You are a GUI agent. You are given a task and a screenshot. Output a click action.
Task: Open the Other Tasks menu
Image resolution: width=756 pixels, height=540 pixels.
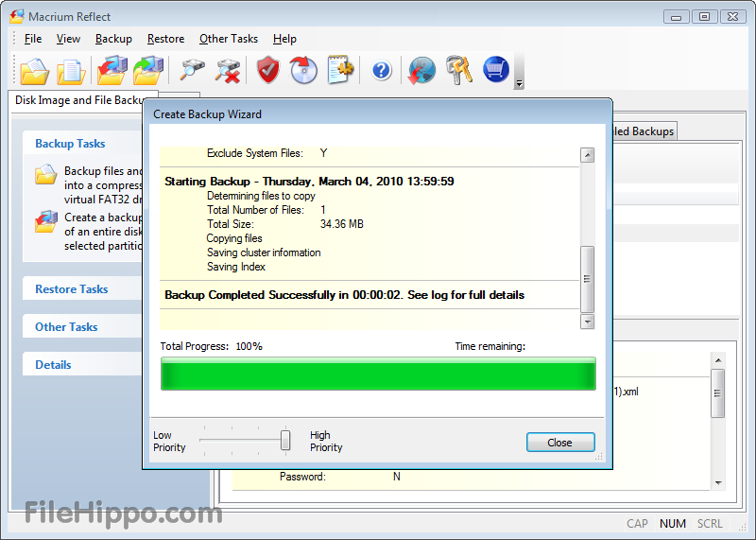229,39
